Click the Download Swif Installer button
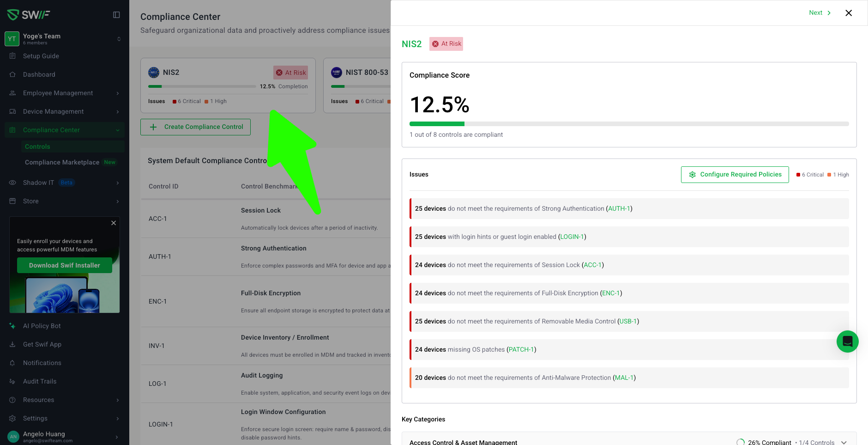 pyautogui.click(x=65, y=265)
